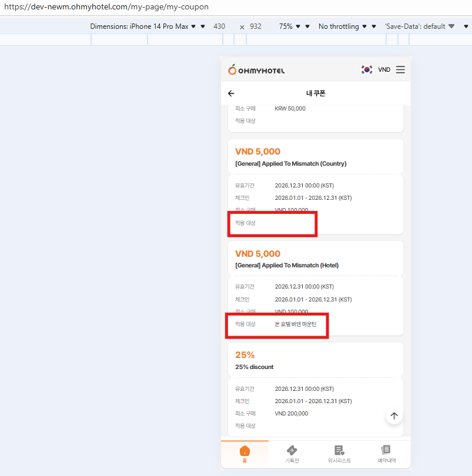This screenshot has height=476, width=472.
Task: Open the 예약내역 tab
Action: tap(387, 454)
